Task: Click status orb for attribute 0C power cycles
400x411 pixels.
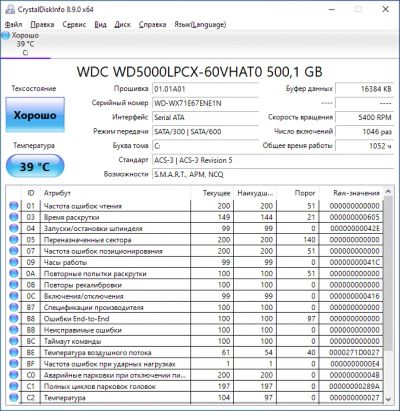Action: (x=14, y=296)
